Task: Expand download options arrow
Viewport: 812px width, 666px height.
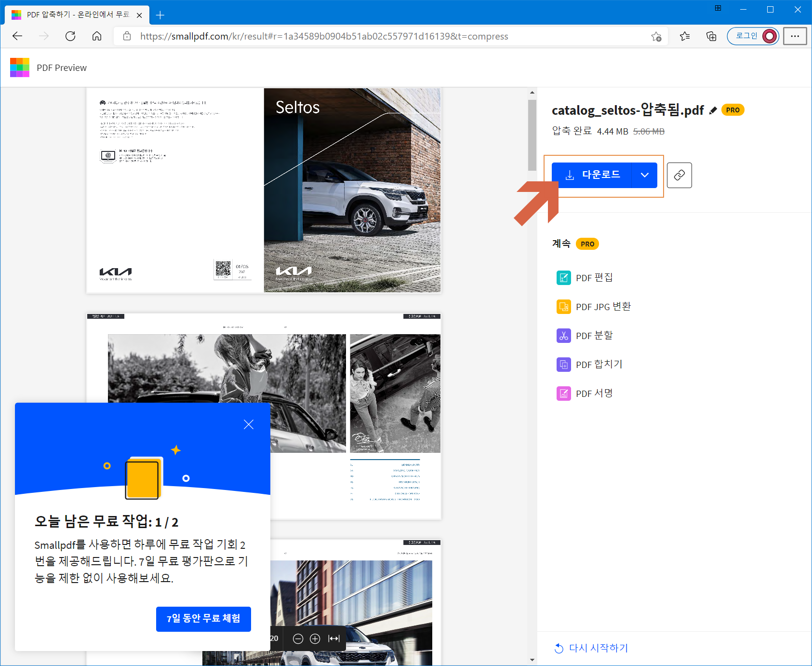Action: (645, 175)
